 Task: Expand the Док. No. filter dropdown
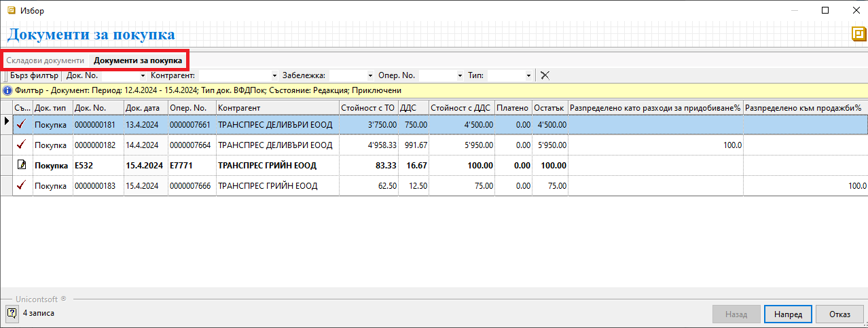pyautogui.click(x=143, y=75)
